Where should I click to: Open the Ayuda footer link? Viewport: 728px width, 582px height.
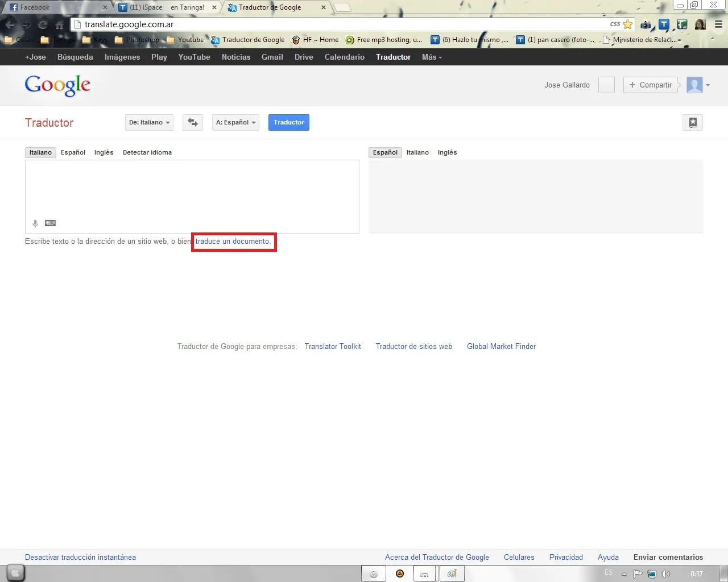608,558
